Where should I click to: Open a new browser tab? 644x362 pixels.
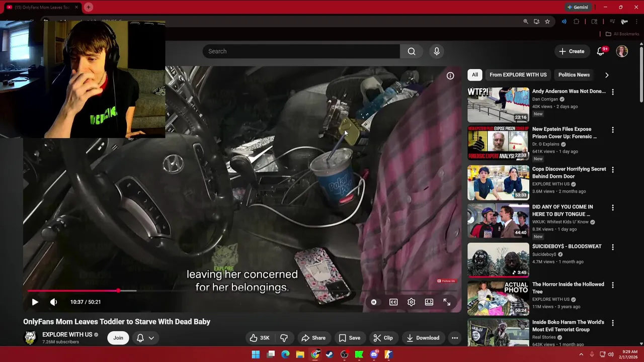pos(88,7)
